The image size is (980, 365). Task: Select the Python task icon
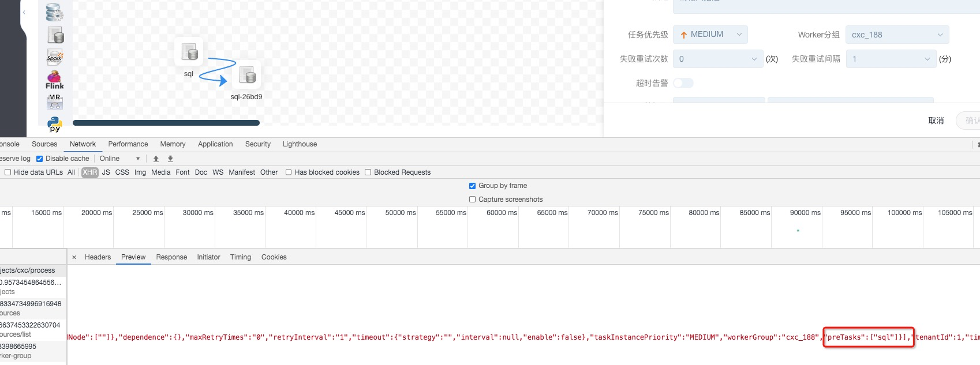(x=55, y=124)
